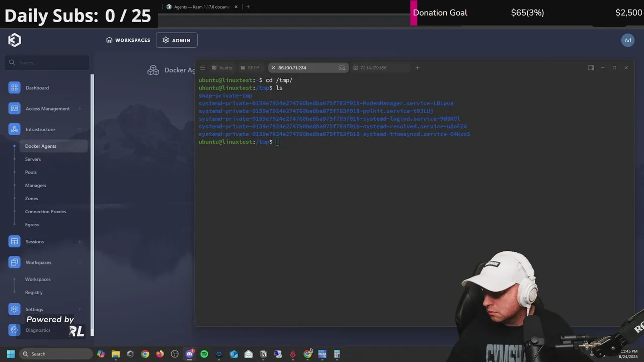Open Pools in sidebar
The height and width of the screenshot is (362, 644).
[x=31, y=172]
